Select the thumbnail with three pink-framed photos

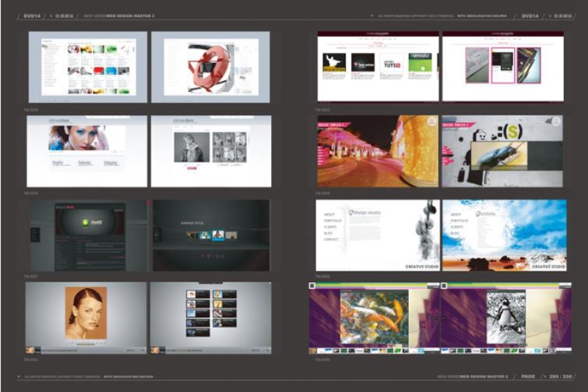point(503,66)
